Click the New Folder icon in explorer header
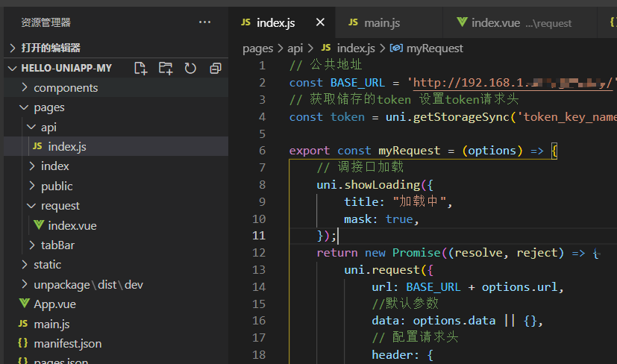Viewport: 617px width, 364px height. coord(166,68)
